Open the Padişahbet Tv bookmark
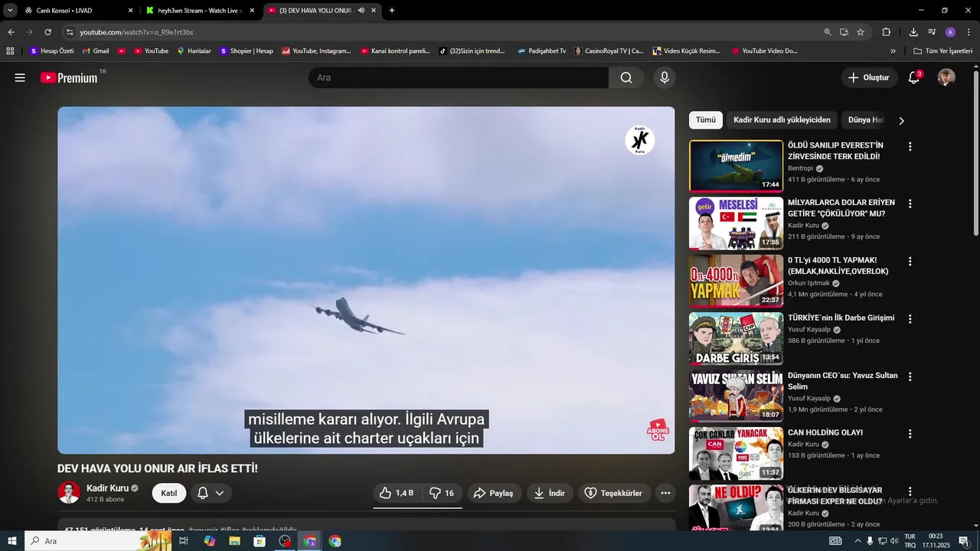The width and height of the screenshot is (980, 551). pyautogui.click(x=541, y=51)
